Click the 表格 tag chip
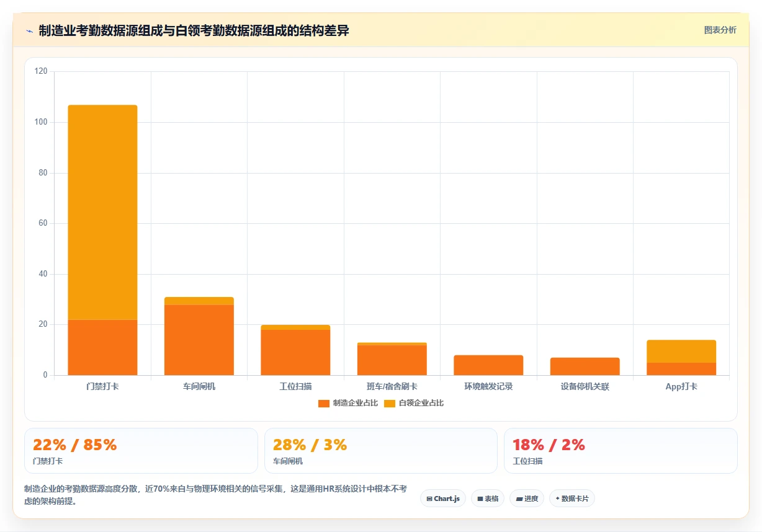Image resolution: width=762 pixels, height=532 pixels. point(488,499)
